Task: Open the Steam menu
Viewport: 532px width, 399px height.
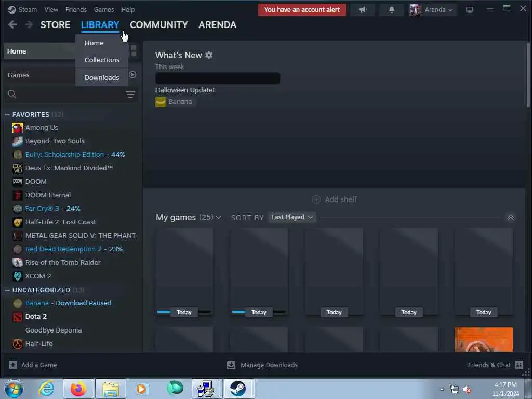Action: tap(28, 9)
